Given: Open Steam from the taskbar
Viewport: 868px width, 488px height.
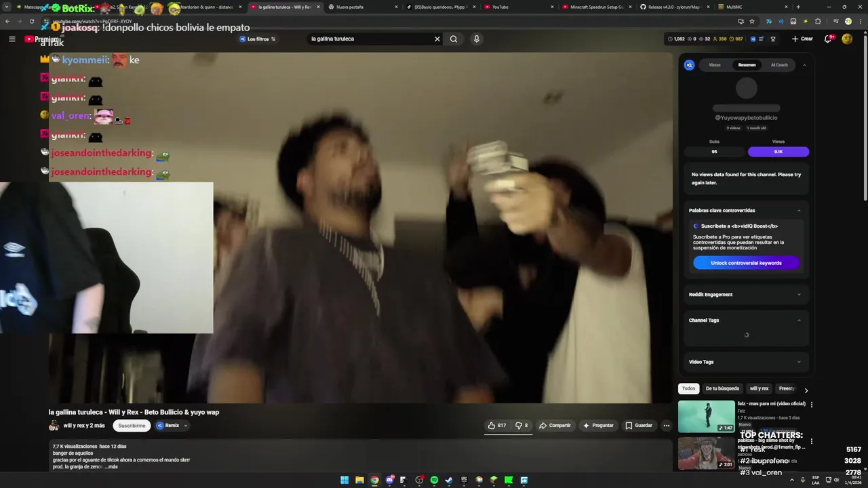Looking at the screenshot, I should tap(449, 480).
